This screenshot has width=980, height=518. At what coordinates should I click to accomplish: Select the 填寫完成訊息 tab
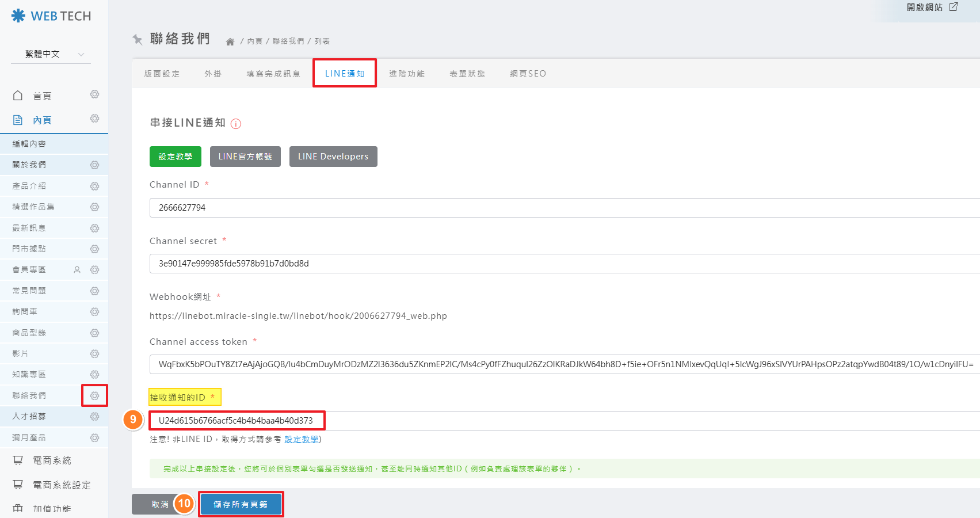(273, 74)
